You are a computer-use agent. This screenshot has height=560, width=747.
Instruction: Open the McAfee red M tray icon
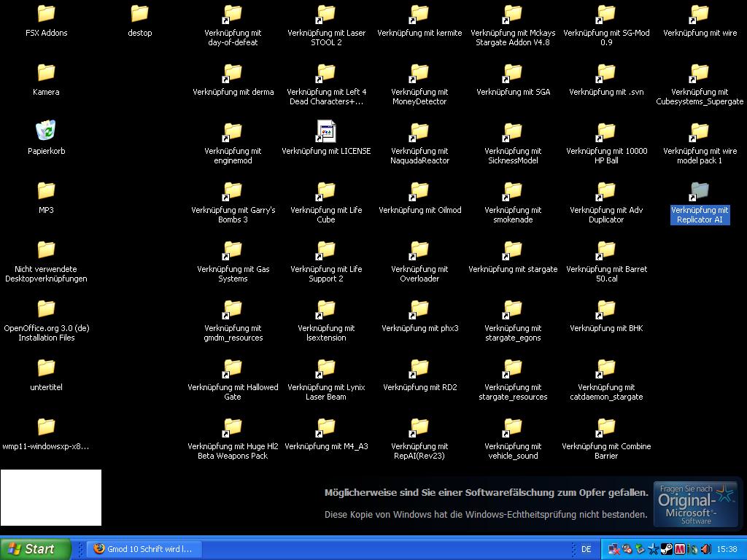tap(679, 549)
